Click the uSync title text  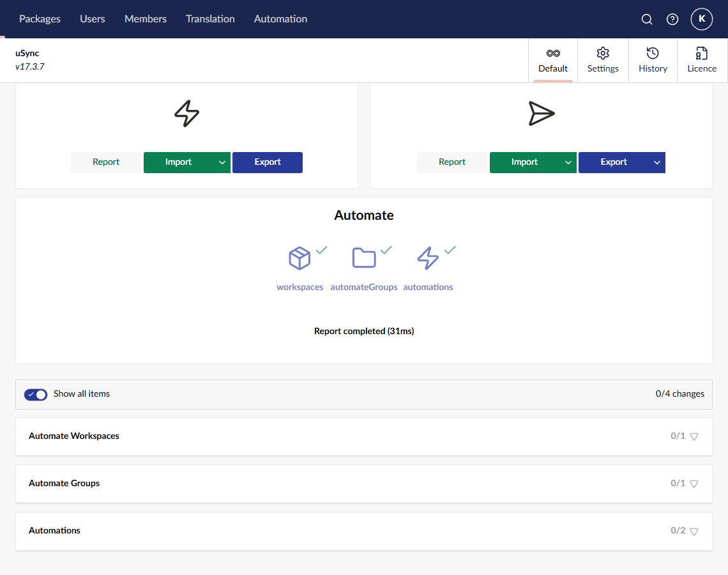pos(27,53)
